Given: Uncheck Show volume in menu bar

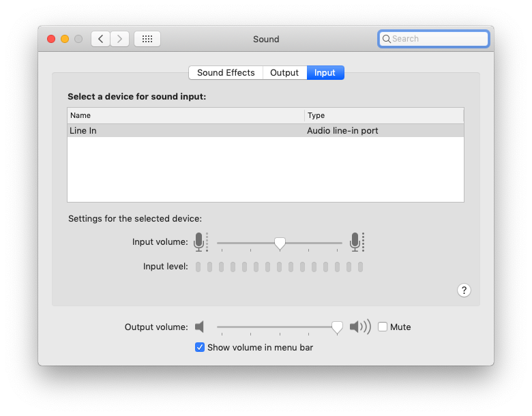Looking at the screenshot, I should [x=200, y=347].
